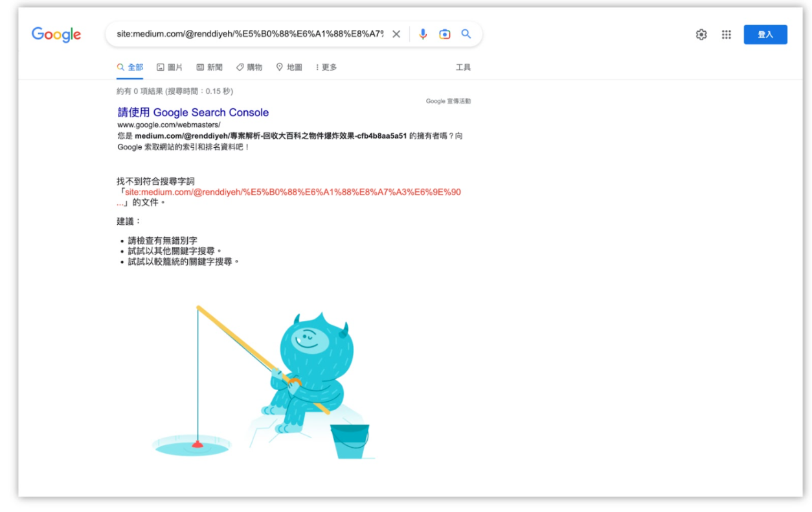The width and height of the screenshot is (812, 512).
Task: Expand the 更多 more menu
Action: [x=326, y=67]
